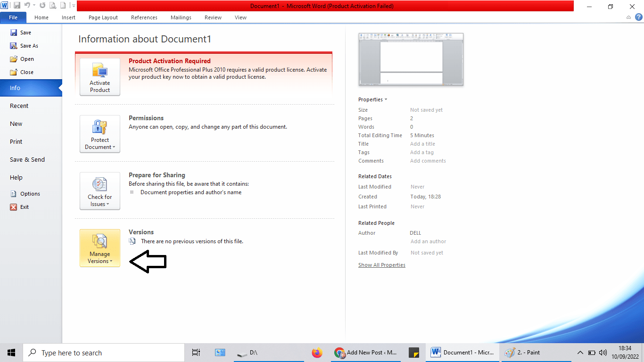Click the Control Panel taskbar icon
The width and height of the screenshot is (644, 362).
(x=220, y=353)
